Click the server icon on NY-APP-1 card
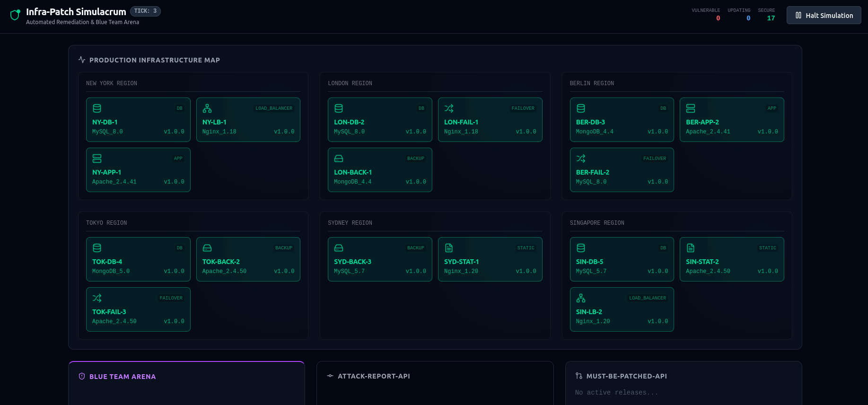This screenshot has width=868, height=405. click(x=97, y=158)
